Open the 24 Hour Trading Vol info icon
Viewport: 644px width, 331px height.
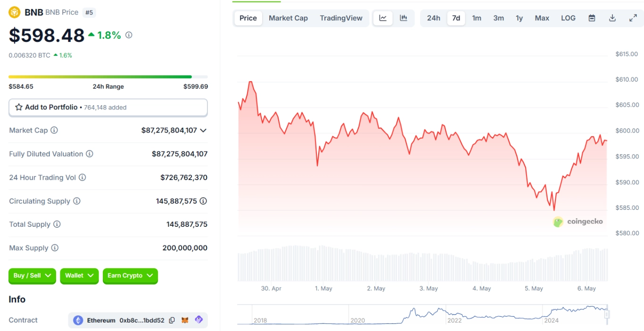pos(82,177)
